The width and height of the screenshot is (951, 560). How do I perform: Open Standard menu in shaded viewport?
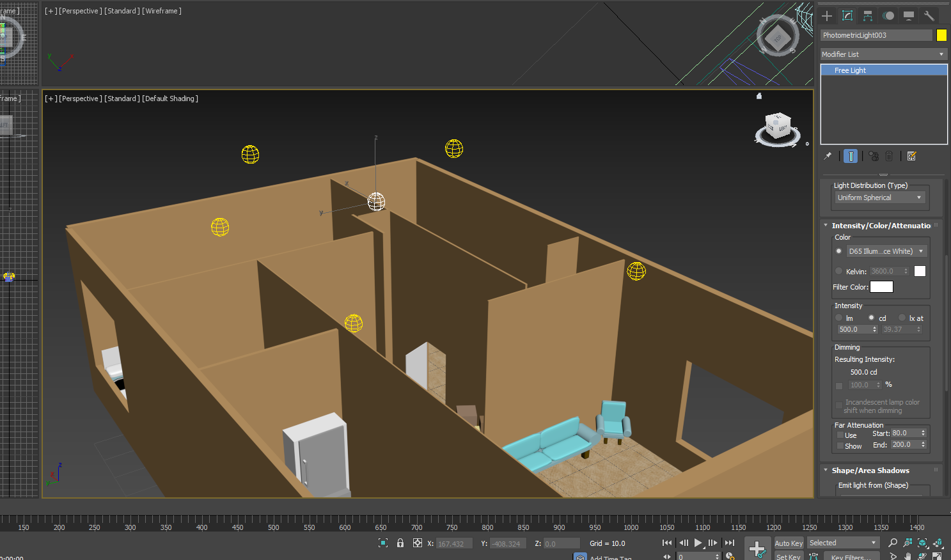pos(122,98)
